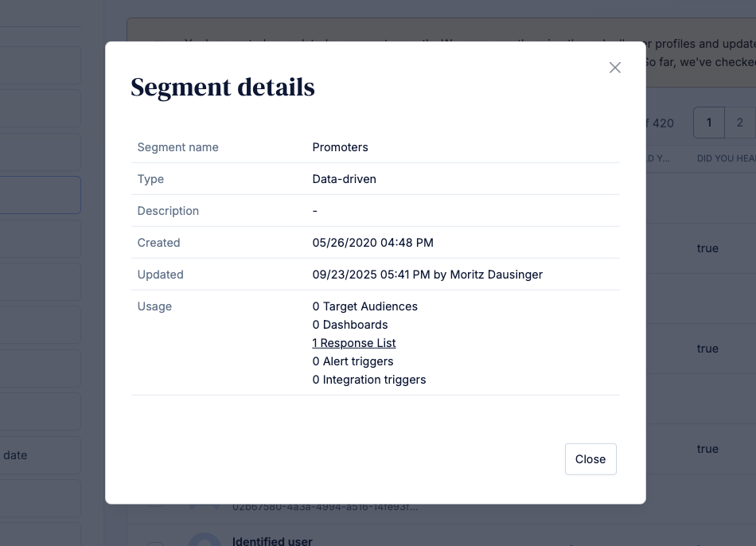The height and width of the screenshot is (546, 756).
Task: Open the Identified user row
Action: pos(272,541)
